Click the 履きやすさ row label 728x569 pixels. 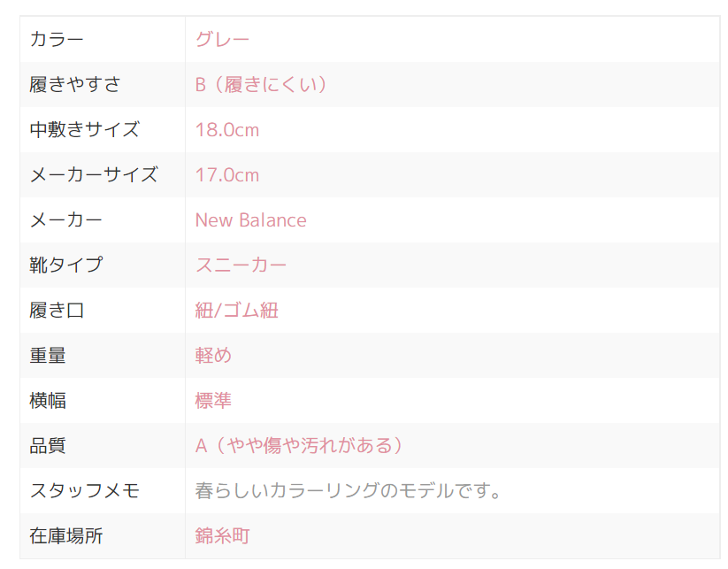[75, 85]
